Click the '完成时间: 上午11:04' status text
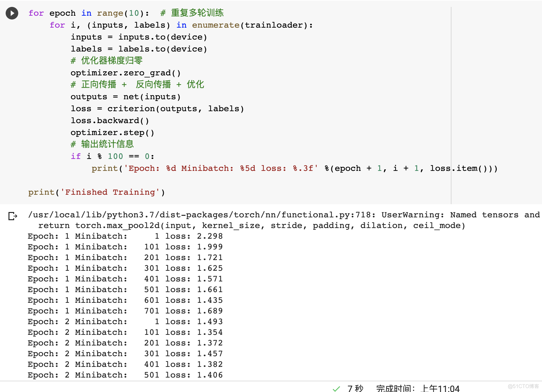This screenshot has width=542, height=392. pos(418,389)
